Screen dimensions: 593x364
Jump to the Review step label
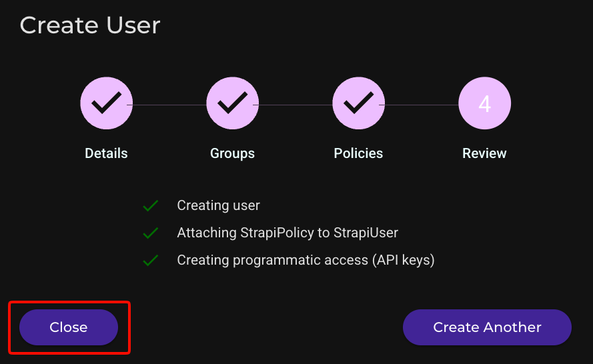point(484,153)
